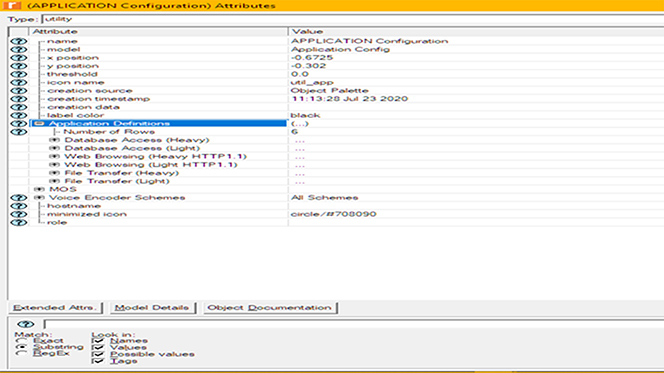Click the icon name value util_app
Viewport: 664px width, 373px height.
coord(312,83)
